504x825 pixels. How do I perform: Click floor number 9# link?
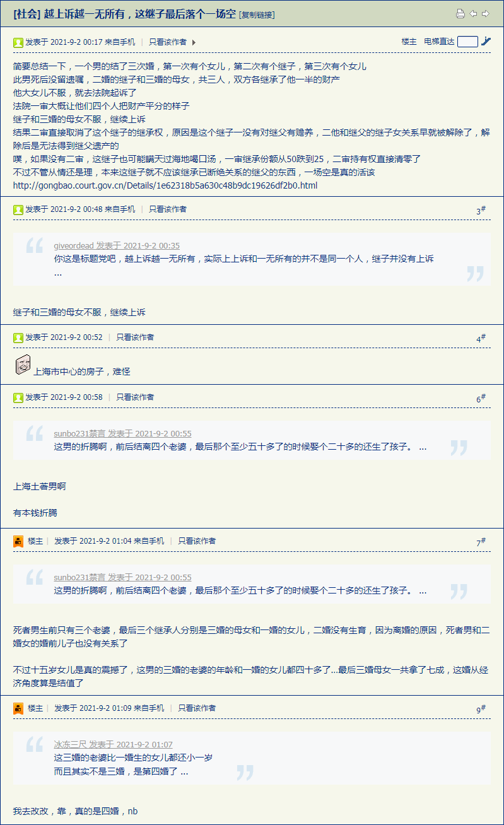[481, 710]
